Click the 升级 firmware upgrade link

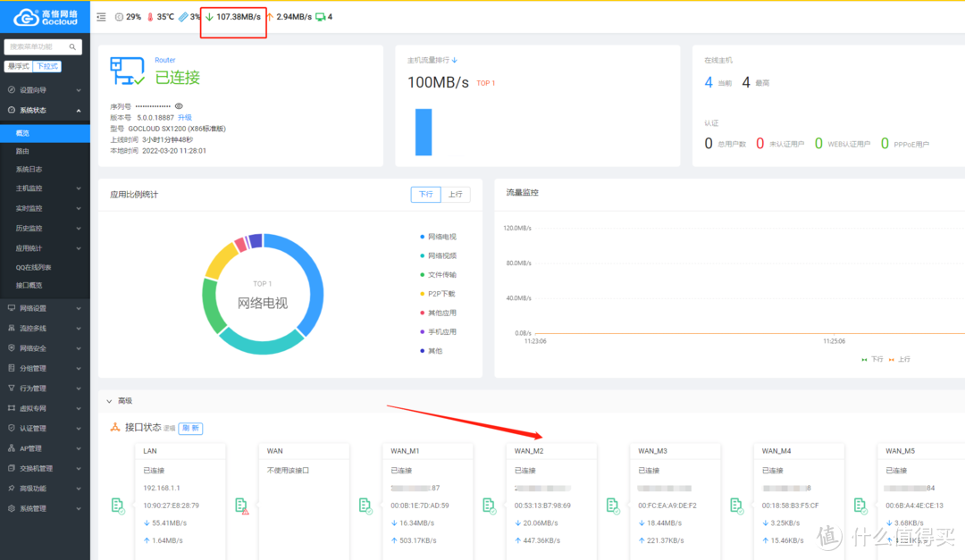[185, 117]
